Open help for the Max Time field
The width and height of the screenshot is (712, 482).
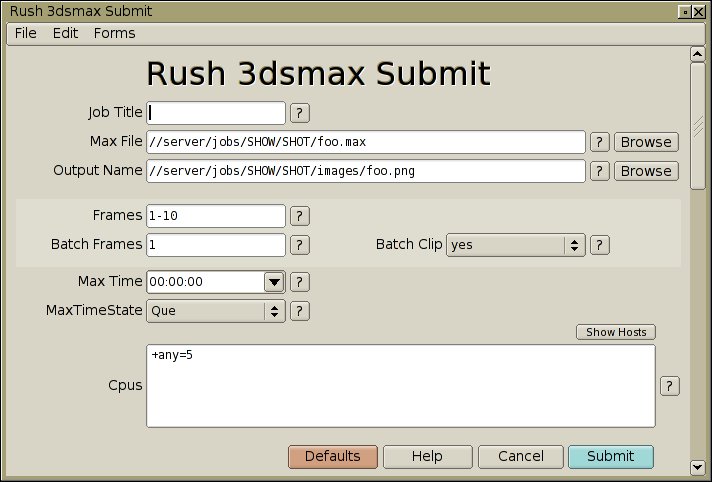click(x=299, y=282)
